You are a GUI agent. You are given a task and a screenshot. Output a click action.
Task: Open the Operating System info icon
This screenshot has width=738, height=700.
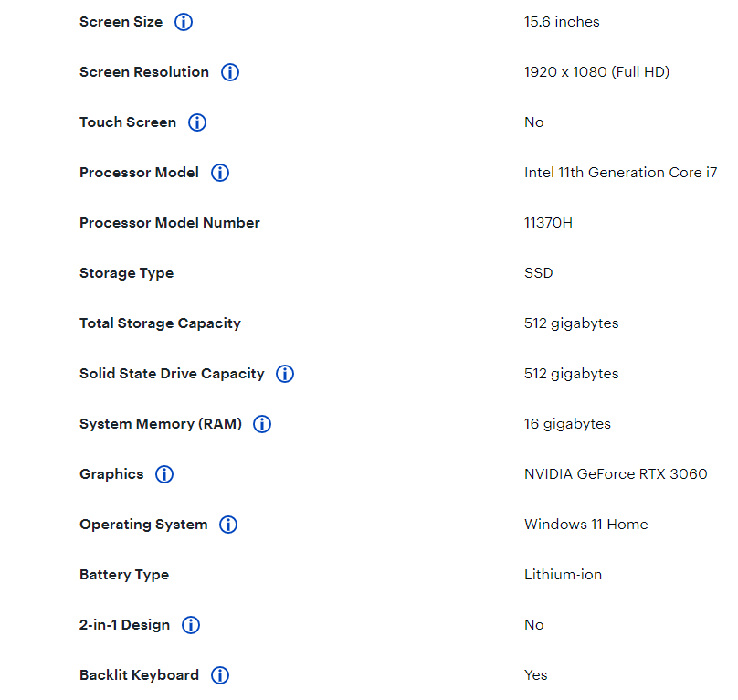coord(228,525)
